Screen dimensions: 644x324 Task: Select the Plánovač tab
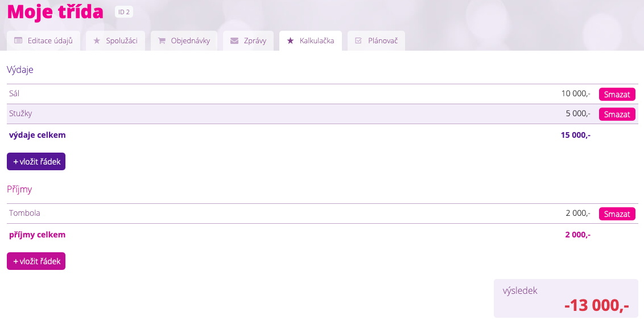pos(376,41)
